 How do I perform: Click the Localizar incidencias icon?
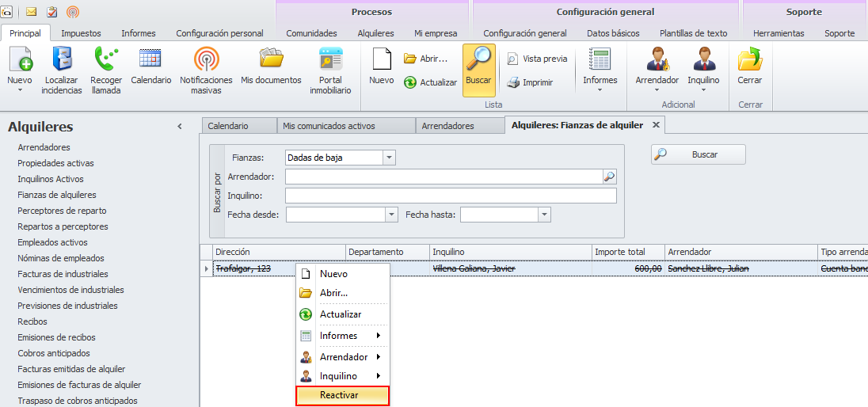(x=63, y=60)
